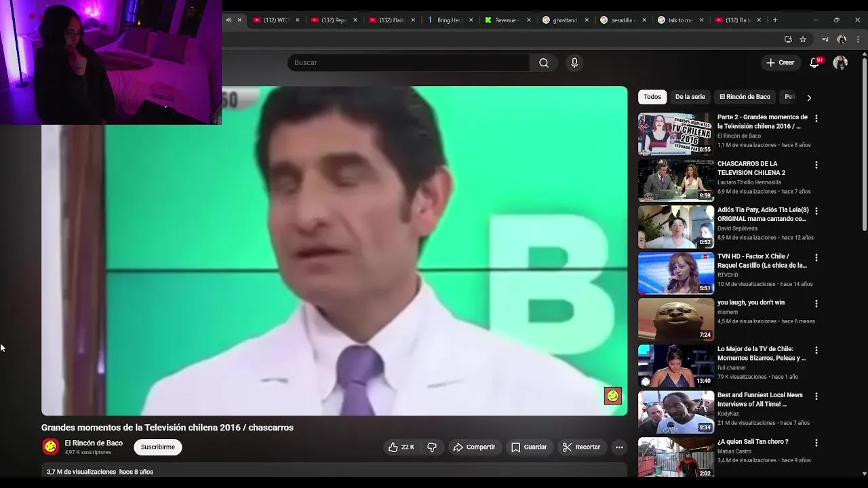
Task: Click the channel watermark on the video
Action: [613, 396]
